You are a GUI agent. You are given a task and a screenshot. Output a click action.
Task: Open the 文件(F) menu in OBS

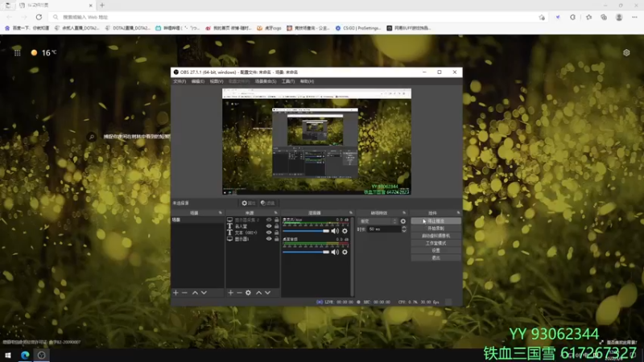(180, 81)
